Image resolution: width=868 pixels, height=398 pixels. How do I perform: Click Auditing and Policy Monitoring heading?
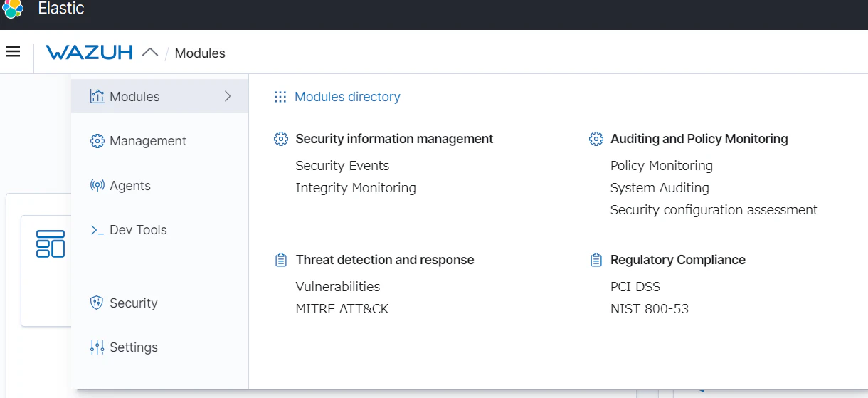699,139
